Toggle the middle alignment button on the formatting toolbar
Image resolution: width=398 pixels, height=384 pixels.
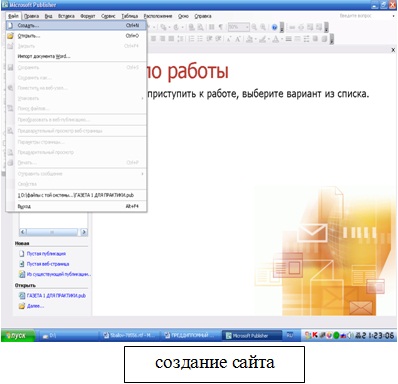(162, 39)
